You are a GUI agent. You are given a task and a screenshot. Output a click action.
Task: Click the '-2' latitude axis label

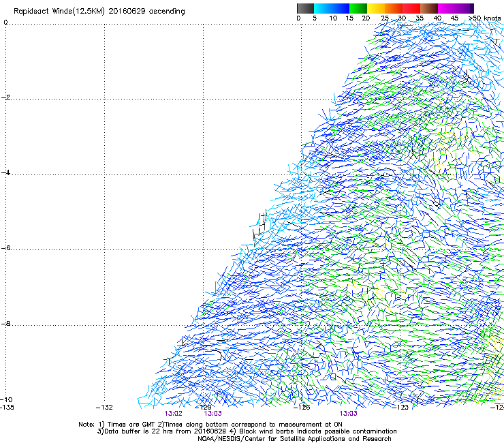[x=5, y=97]
